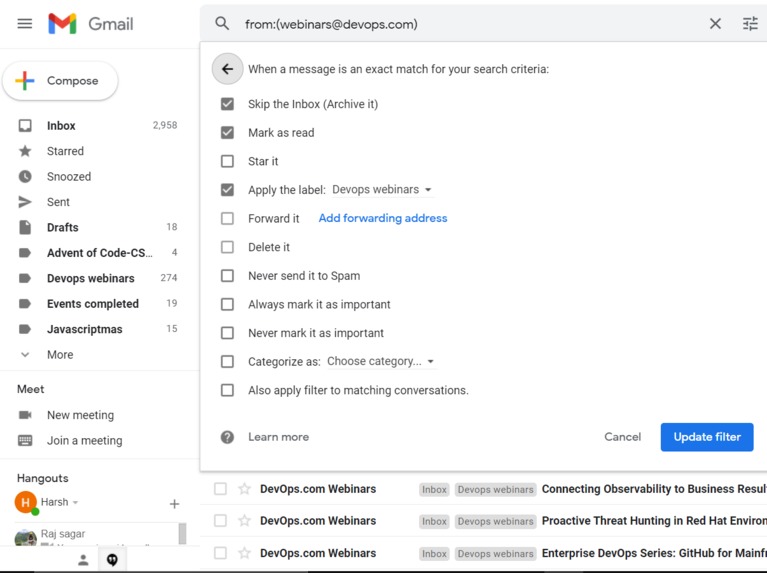Click the Learn more link
Viewport: 767px width, 573px height.
pos(278,437)
